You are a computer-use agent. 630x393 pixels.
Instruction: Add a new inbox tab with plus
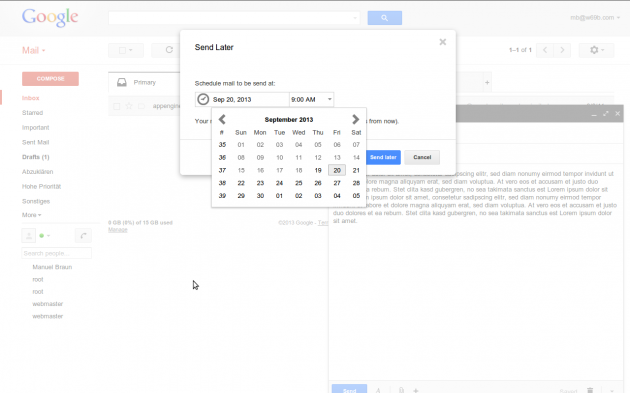pyautogui.click(x=487, y=83)
